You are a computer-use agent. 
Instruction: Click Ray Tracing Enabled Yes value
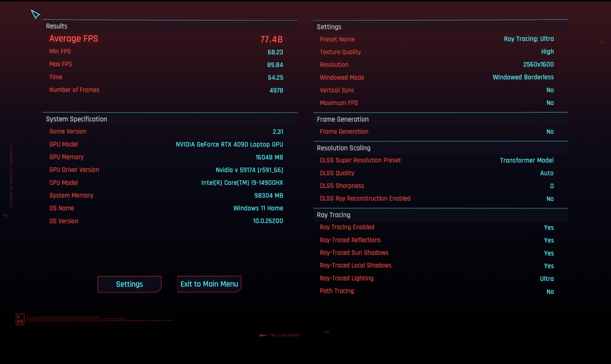[549, 228]
